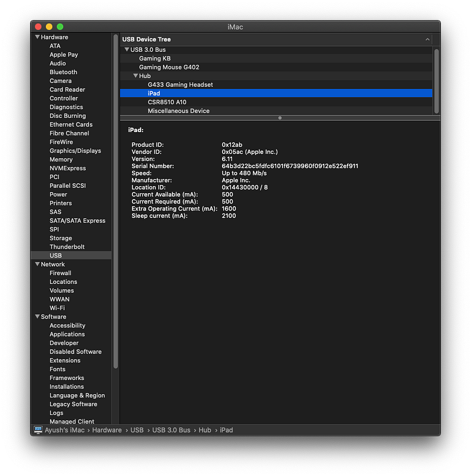The height and width of the screenshot is (476, 471).
Task: Click USB 3.0 Bus in path bar
Action: (171, 430)
